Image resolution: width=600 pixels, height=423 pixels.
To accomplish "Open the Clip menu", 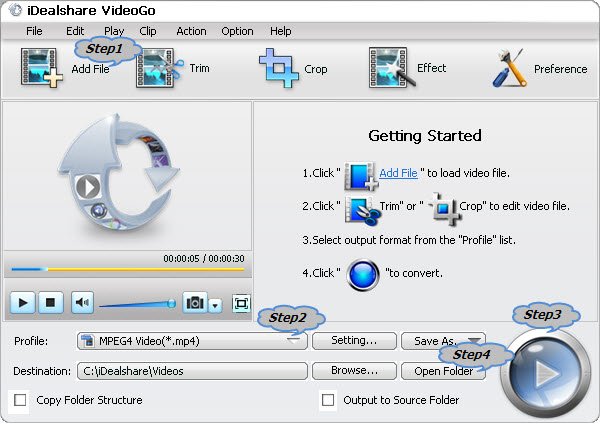I will (x=148, y=31).
